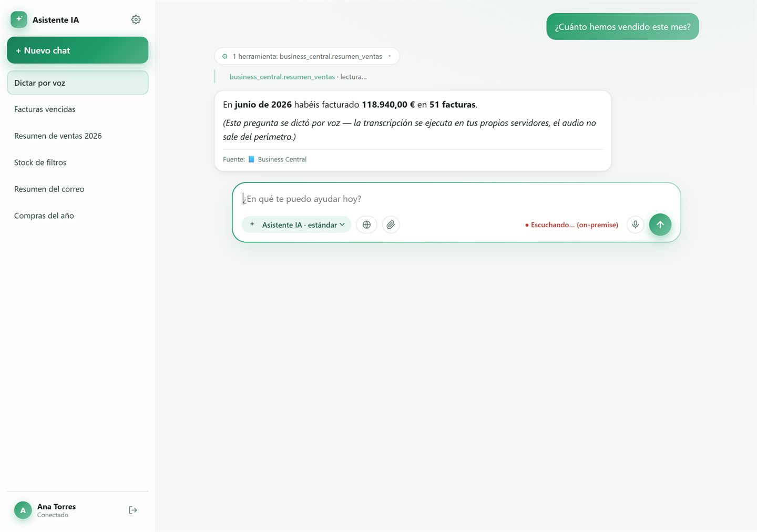
Task: Click Ana Torres avatar
Action: tap(23, 510)
